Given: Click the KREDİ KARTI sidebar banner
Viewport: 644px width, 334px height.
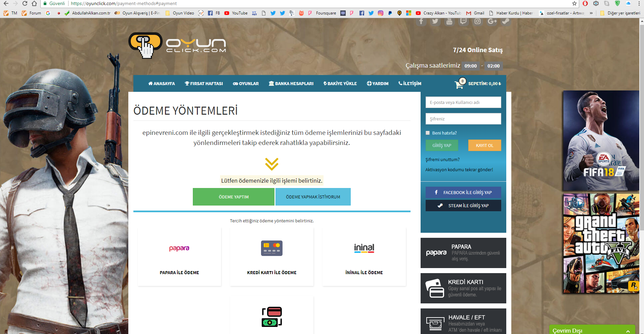Looking at the screenshot, I should [463, 288].
